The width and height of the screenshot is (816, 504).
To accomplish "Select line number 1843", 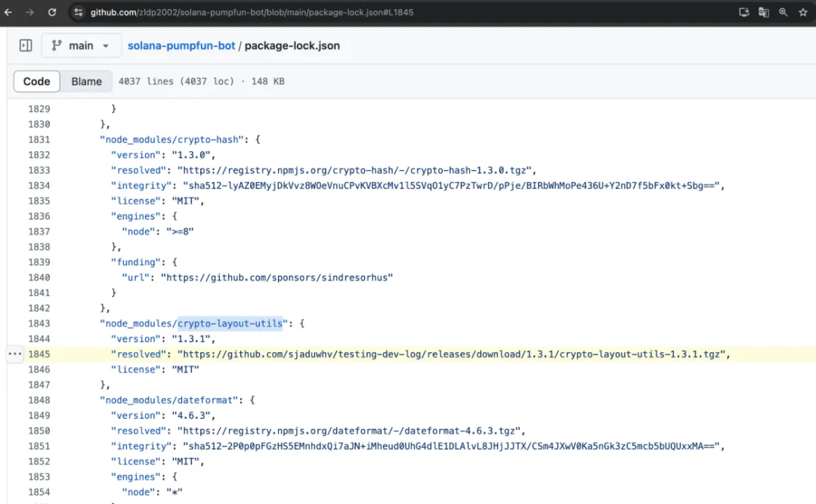I will point(39,323).
